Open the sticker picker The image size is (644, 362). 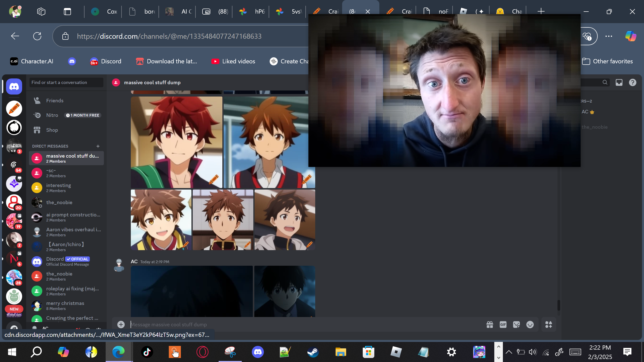516,325
